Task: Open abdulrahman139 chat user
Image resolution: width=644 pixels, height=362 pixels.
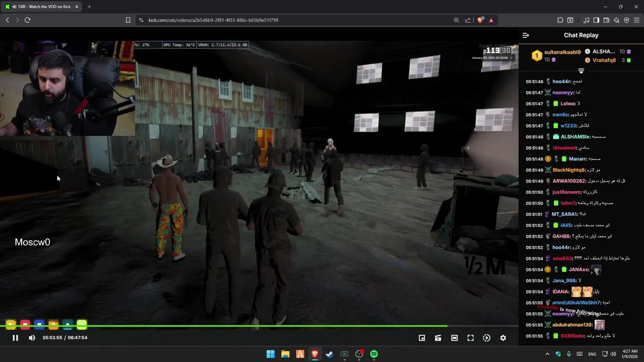Action: pyautogui.click(x=573, y=325)
